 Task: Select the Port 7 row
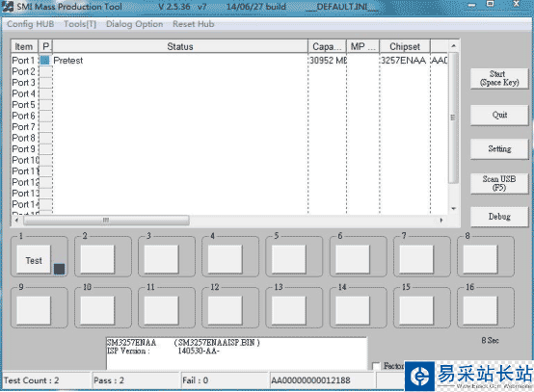click(229, 126)
